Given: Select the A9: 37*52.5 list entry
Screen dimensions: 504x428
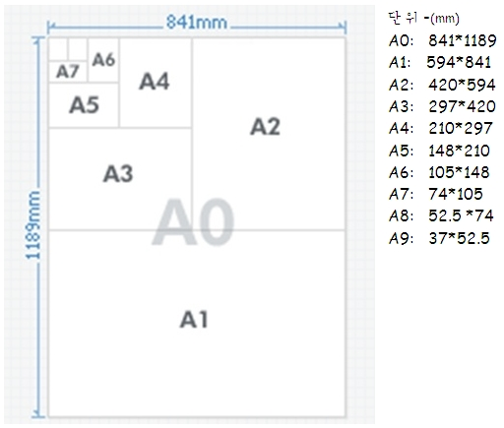Looking at the screenshot, I should click(x=439, y=238).
